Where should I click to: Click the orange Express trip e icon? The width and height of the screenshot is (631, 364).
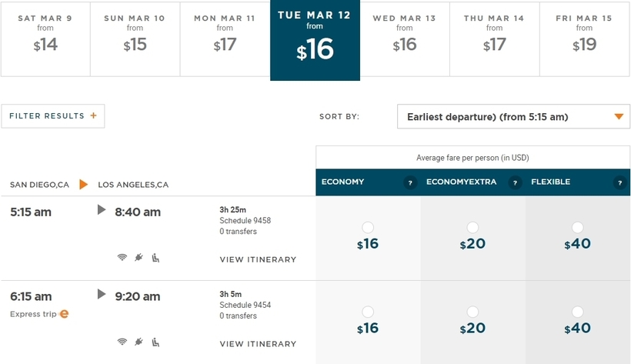tap(64, 314)
